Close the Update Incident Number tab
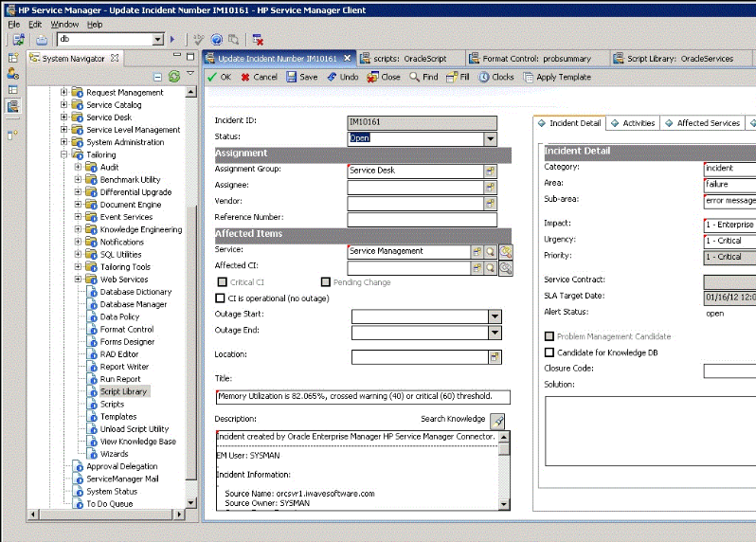 pos(347,58)
